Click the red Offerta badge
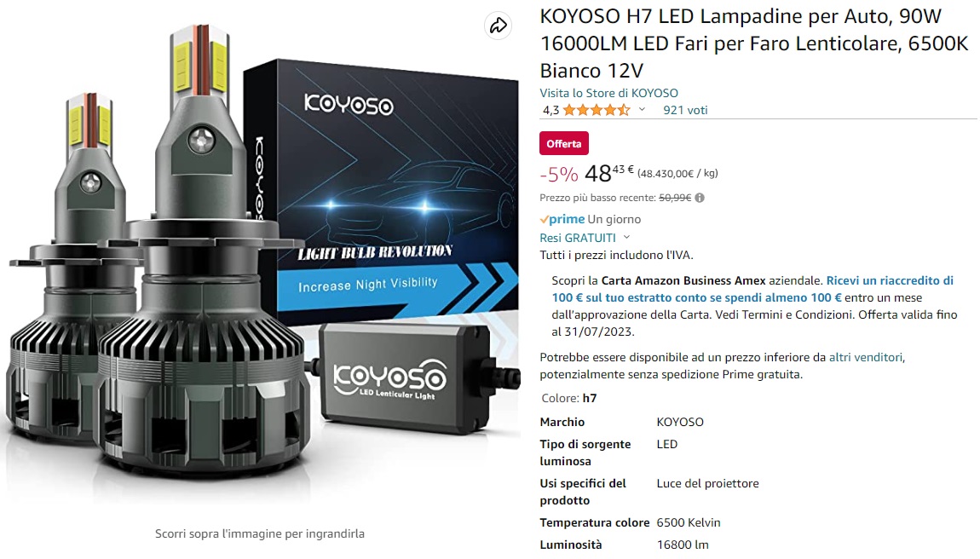The height and width of the screenshot is (559, 980). point(564,144)
